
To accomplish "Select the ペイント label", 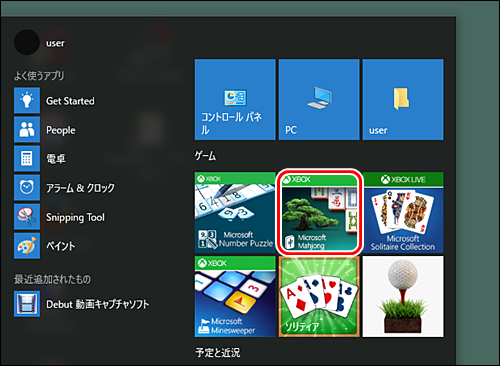I will tap(60, 246).
